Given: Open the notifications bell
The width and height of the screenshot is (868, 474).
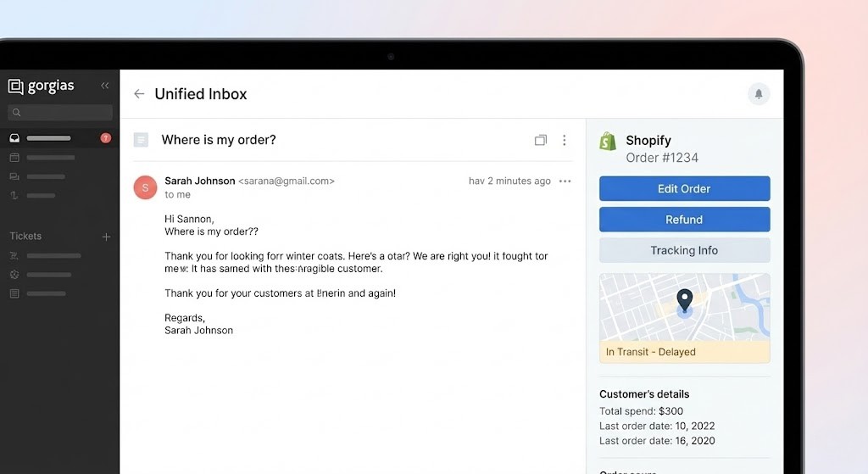Looking at the screenshot, I should (x=759, y=94).
